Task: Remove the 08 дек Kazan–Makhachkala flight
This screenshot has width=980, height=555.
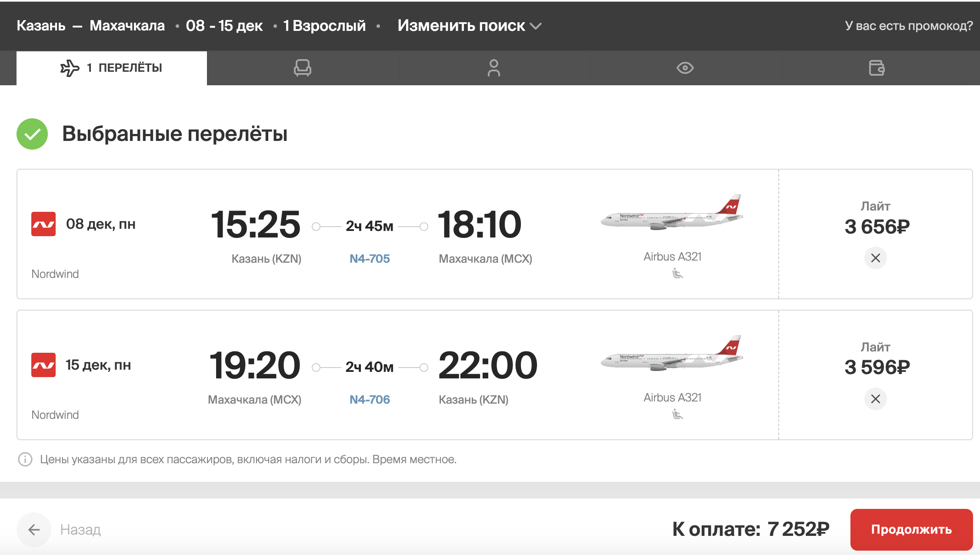Action: [x=875, y=258]
